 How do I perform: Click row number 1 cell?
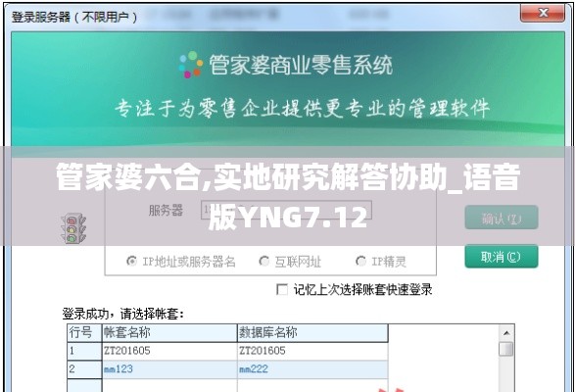click(84, 351)
